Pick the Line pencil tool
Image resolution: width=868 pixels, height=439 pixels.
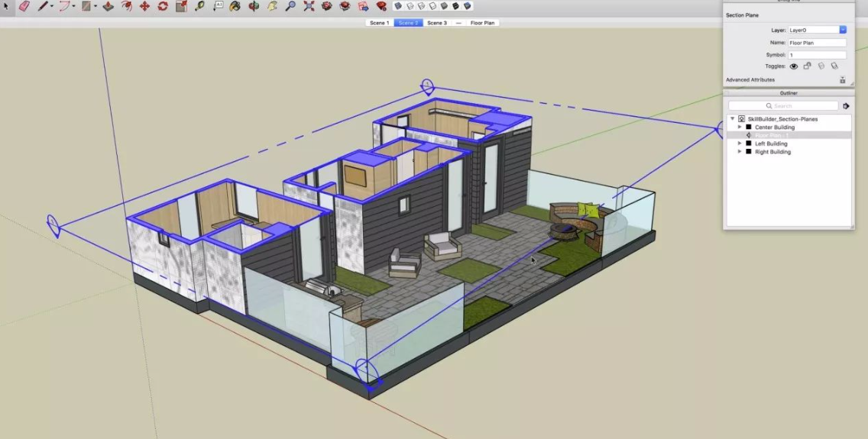point(44,6)
